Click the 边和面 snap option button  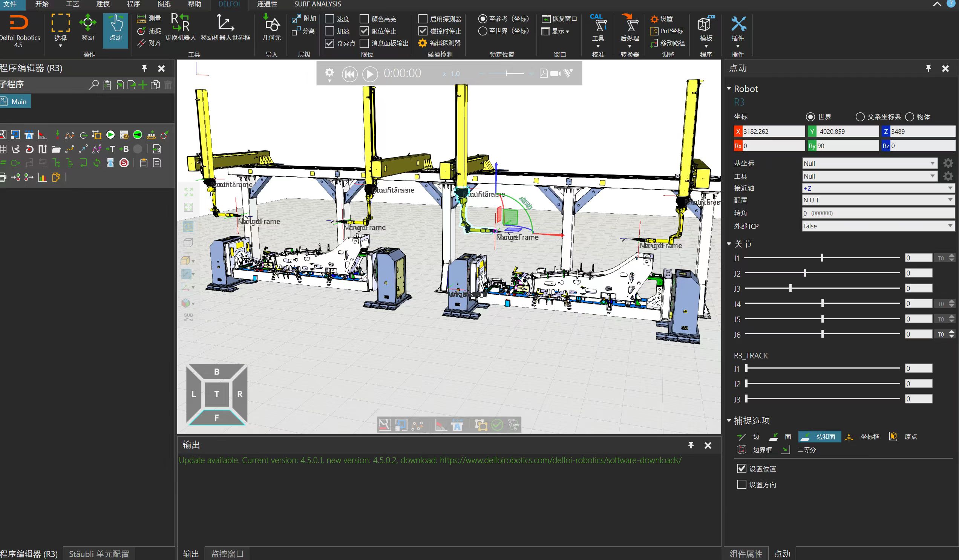click(820, 437)
